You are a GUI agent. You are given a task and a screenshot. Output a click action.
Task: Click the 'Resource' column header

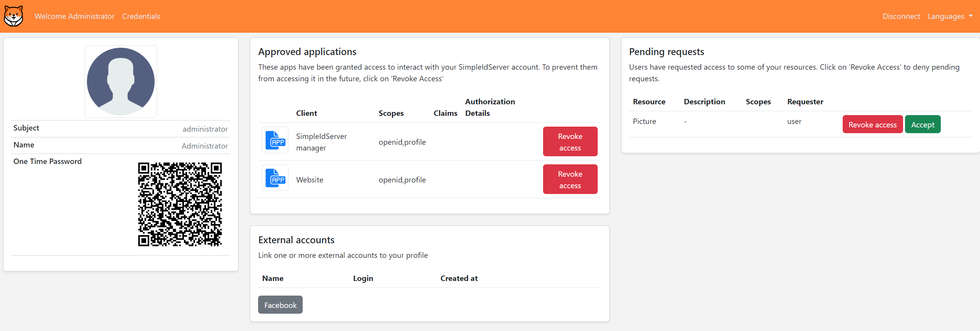click(x=649, y=102)
